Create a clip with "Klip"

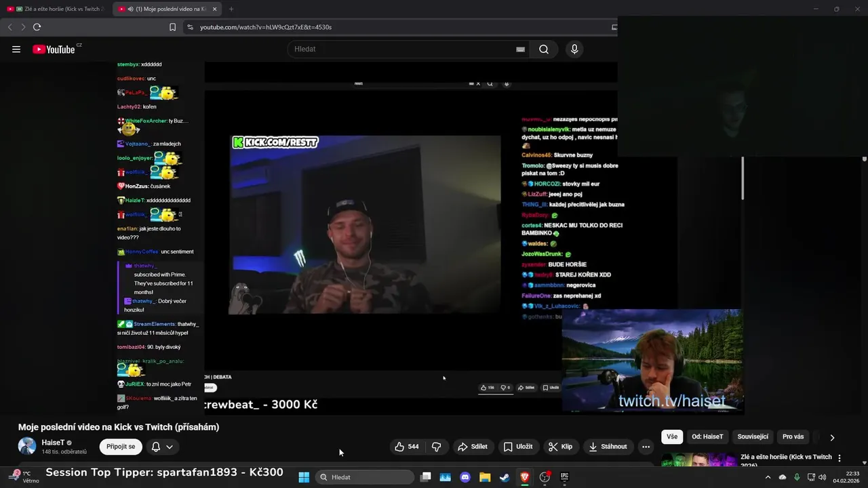click(560, 447)
